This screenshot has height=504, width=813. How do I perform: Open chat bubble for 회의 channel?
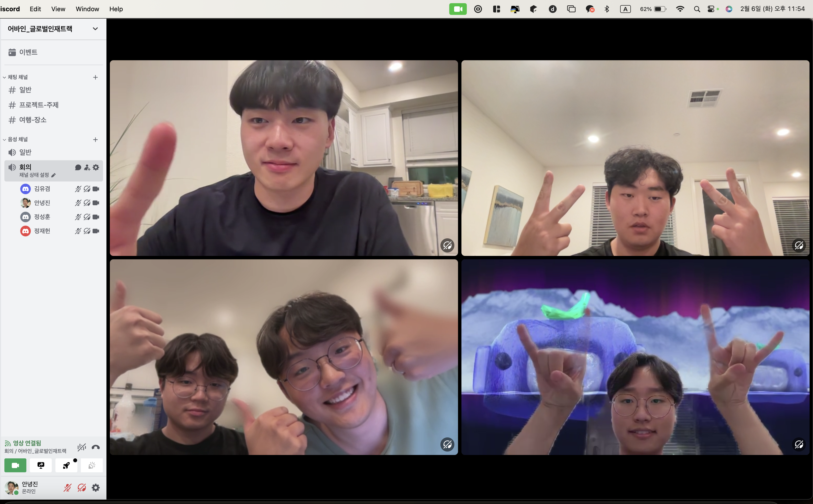pyautogui.click(x=78, y=167)
